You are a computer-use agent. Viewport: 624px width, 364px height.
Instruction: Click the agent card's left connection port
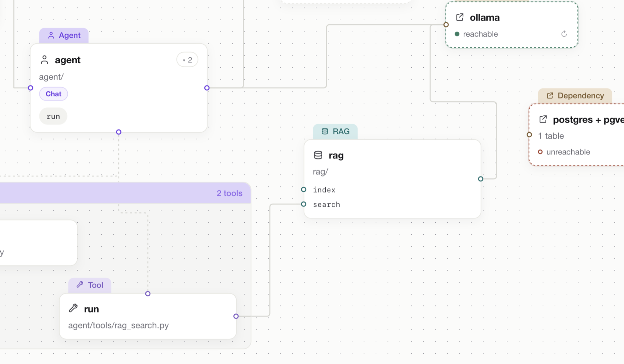pyautogui.click(x=31, y=88)
